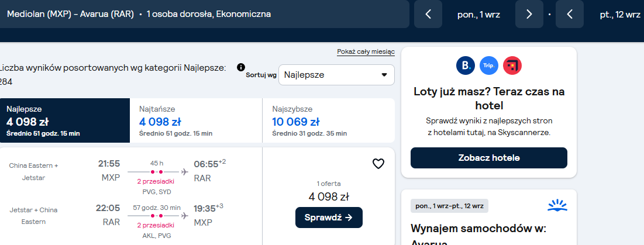Save flight with heart icon
Image resolution: width=644 pixels, height=245 pixels.
coord(378,164)
